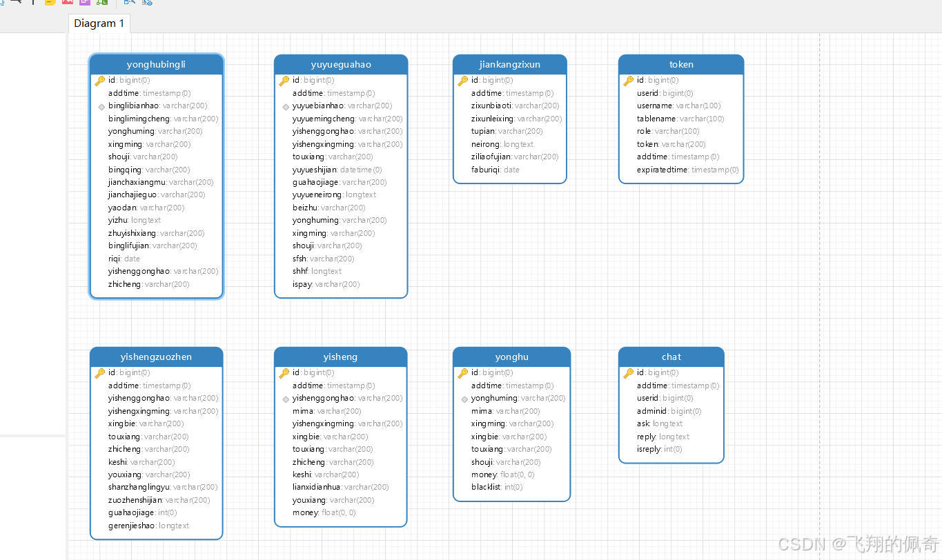This screenshot has height=560, width=942.
Task: Click the ask longtext field in chat
Action: coord(660,424)
